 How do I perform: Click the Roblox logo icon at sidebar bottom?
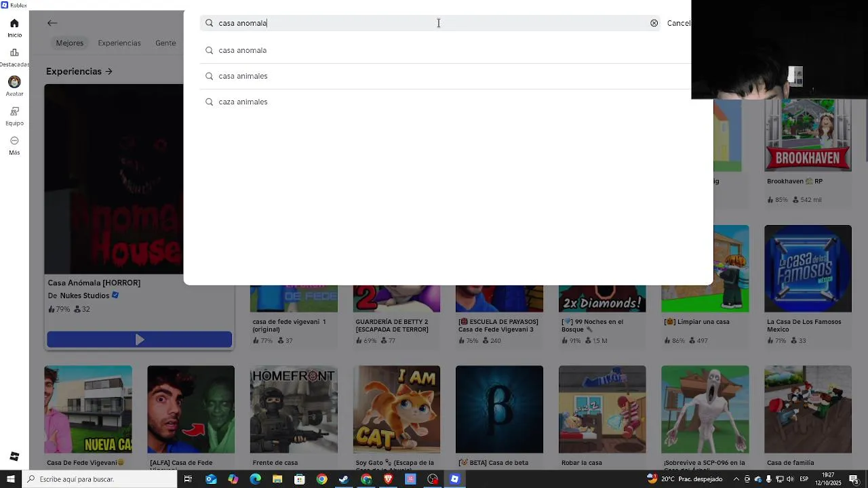(x=14, y=456)
